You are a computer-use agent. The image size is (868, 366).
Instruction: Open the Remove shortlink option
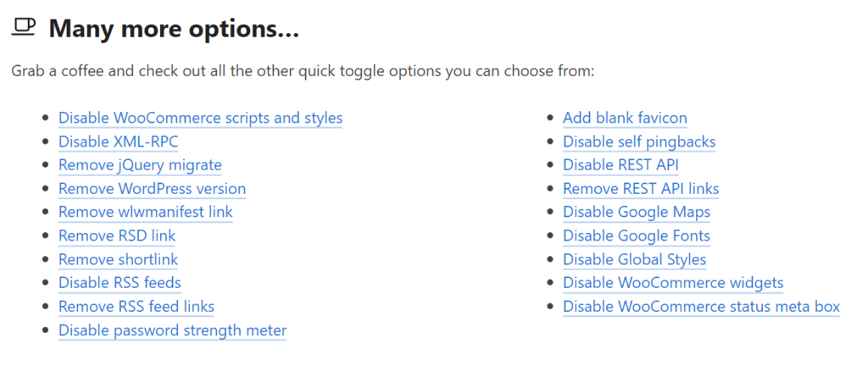[x=118, y=259]
